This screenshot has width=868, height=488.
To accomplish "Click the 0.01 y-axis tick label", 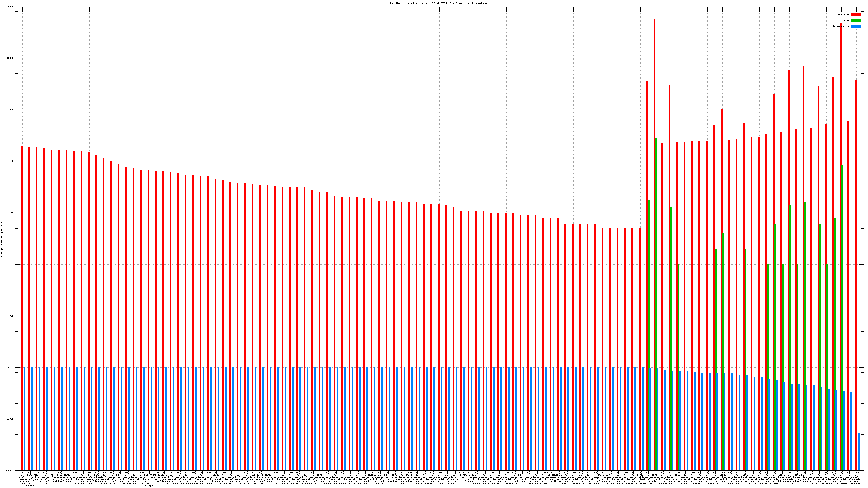I will click(11, 367).
